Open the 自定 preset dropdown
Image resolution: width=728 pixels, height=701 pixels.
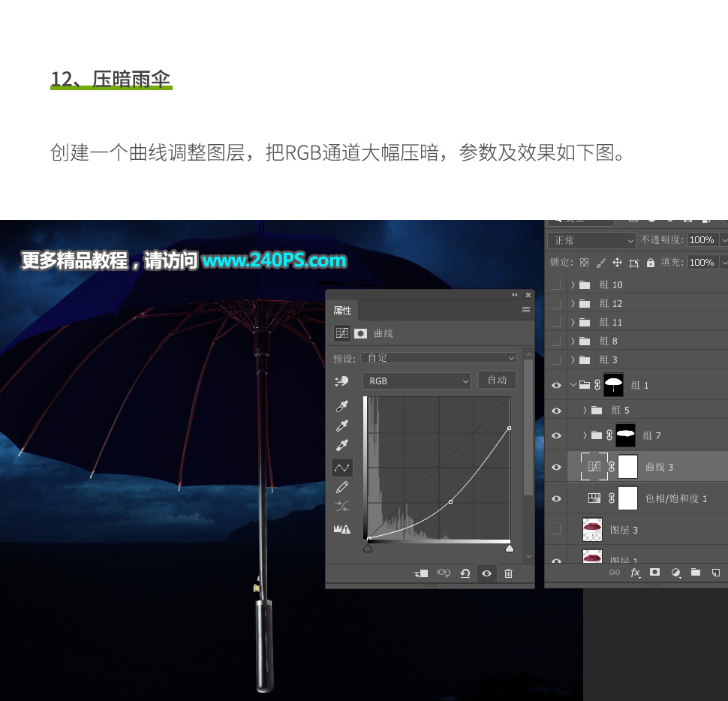[438, 358]
